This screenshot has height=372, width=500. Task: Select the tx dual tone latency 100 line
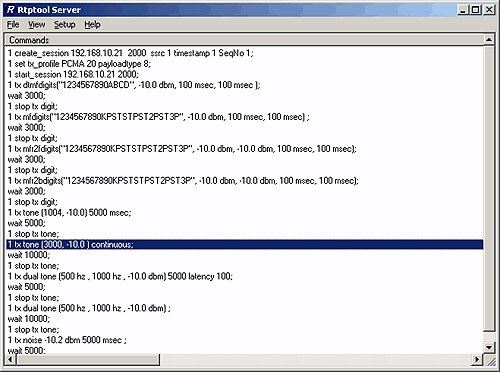(x=245, y=276)
